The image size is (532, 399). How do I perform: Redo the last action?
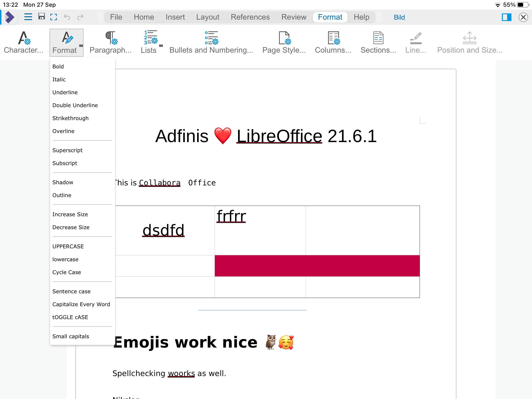[x=80, y=17]
